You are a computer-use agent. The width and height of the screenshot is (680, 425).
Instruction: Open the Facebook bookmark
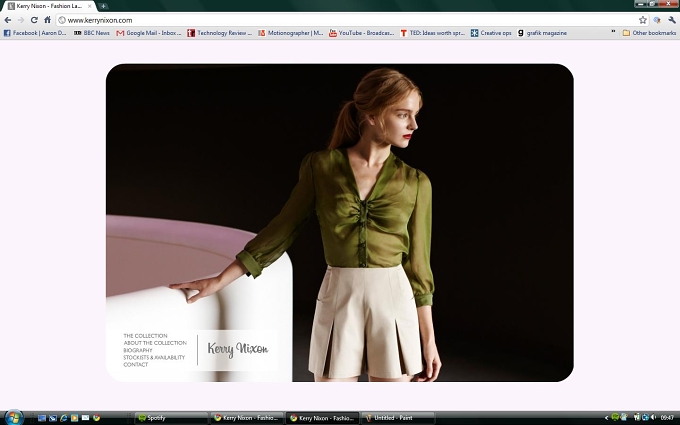pyautogui.click(x=35, y=33)
